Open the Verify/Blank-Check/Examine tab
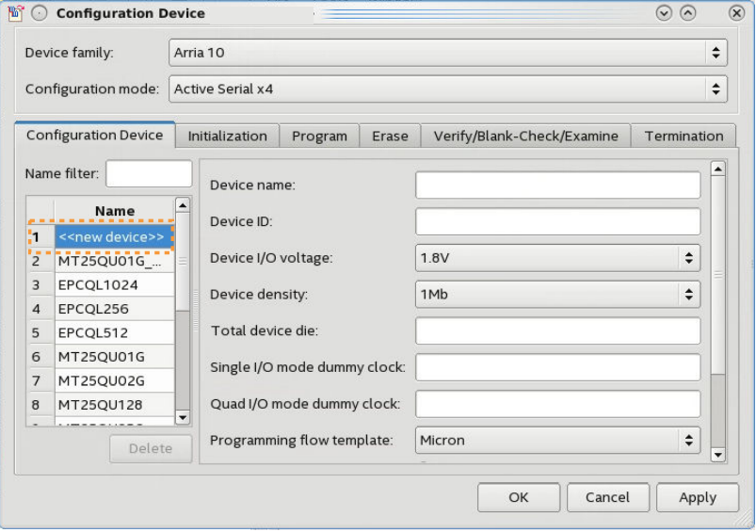 (x=525, y=137)
